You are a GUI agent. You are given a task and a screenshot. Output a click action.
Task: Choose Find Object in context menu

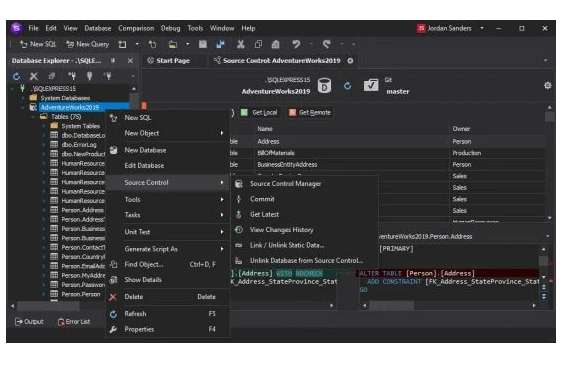coord(168,265)
